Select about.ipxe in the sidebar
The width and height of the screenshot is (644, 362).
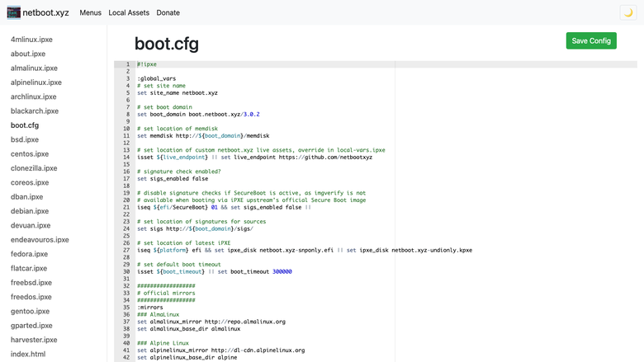[x=28, y=54]
